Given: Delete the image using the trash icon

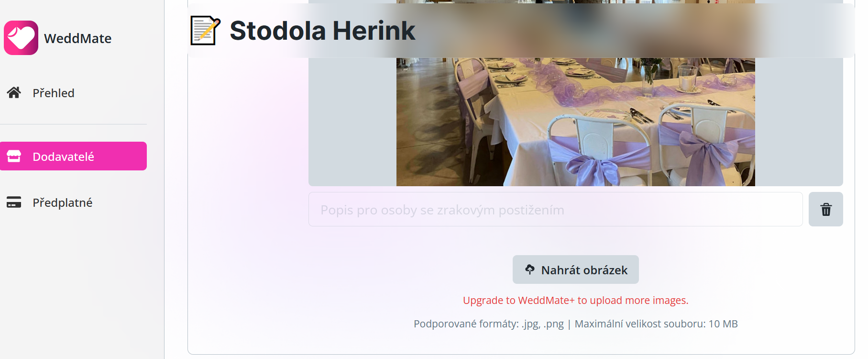Looking at the screenshot, I should (x=826, y=209).
